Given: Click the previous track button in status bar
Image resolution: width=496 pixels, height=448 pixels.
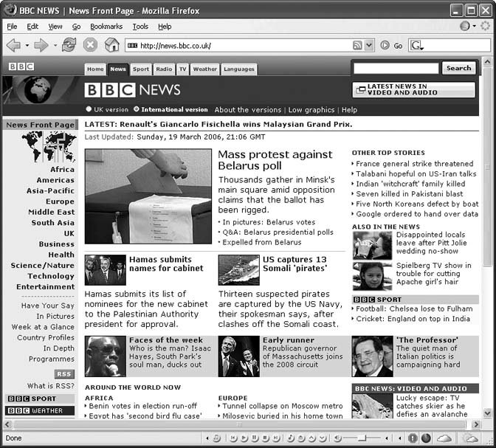Looking at the screenshot, I should 233,438.
